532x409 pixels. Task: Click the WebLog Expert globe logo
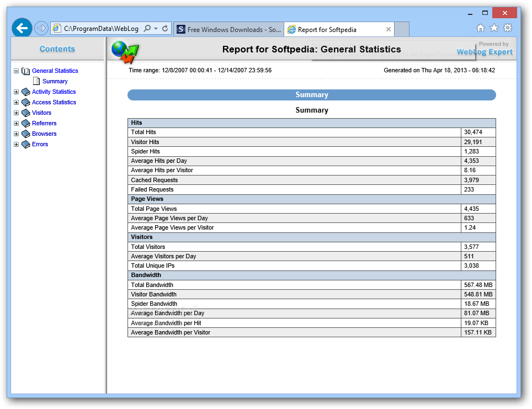click(x=125, y=52)
